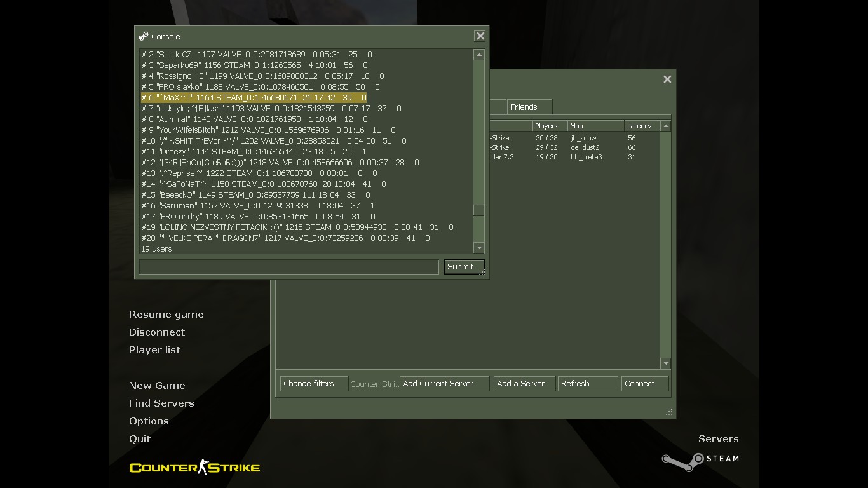868x488 pixels.
Task: Refresh the server list
Action: coord(587,384)
